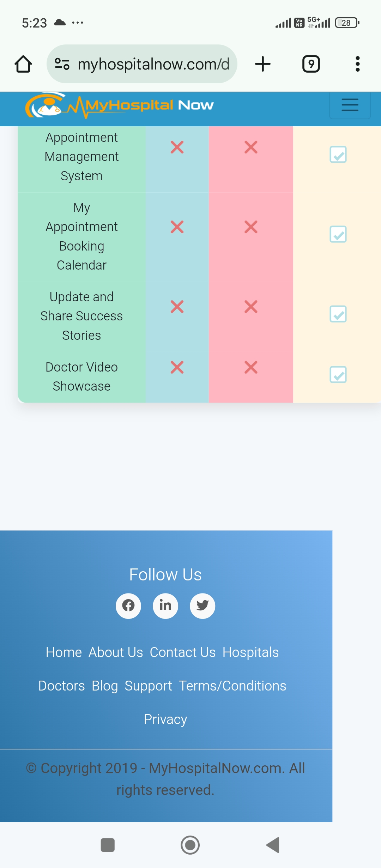Tap the browser home icon

pyautogui.click(x=23, y=64)
